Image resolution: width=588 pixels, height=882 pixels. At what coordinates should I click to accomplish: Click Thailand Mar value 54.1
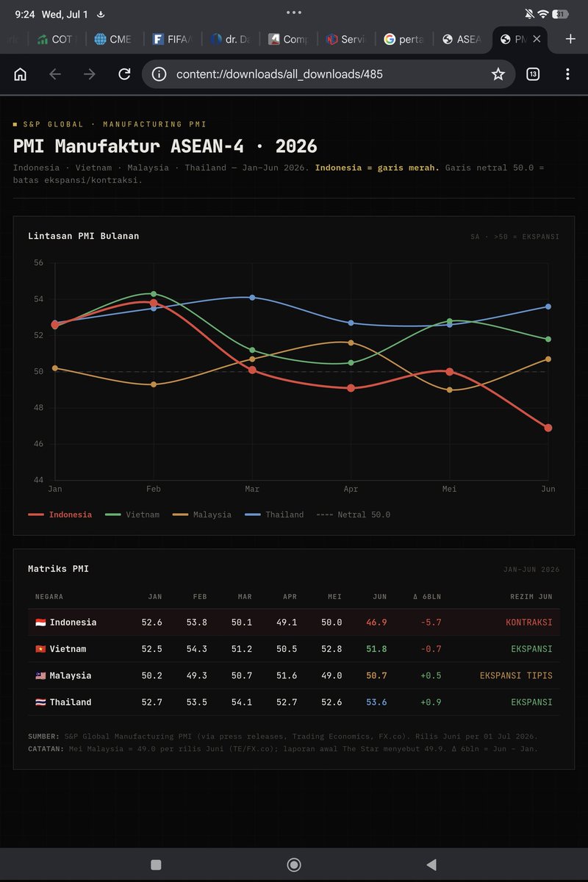point(241,702)
